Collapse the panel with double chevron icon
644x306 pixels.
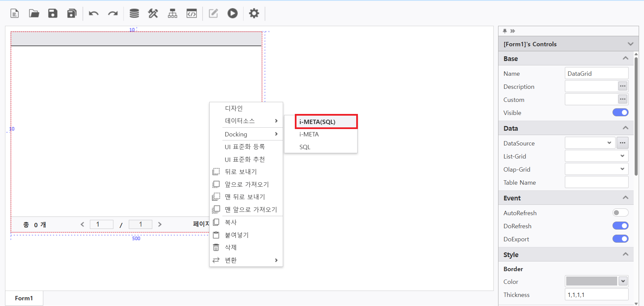pyautogui.click(x=513, y=31)
